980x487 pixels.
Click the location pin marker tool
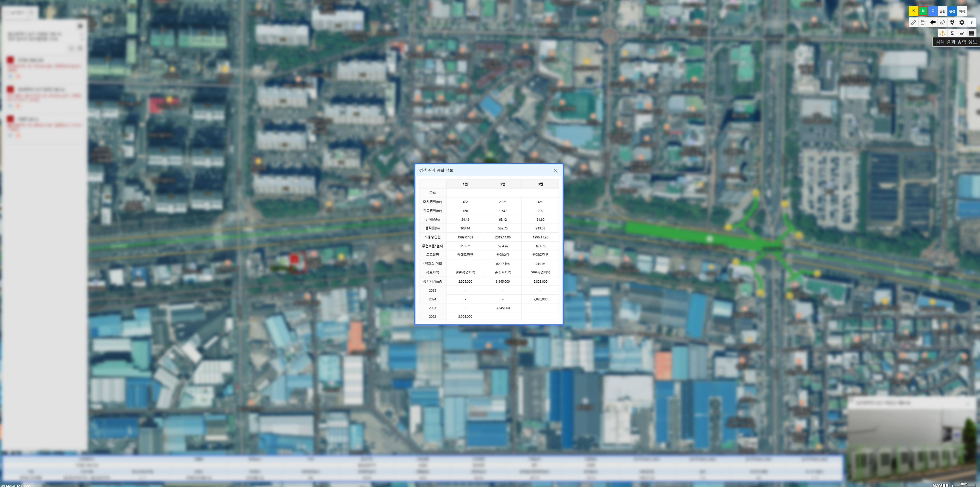click(952, 23)
